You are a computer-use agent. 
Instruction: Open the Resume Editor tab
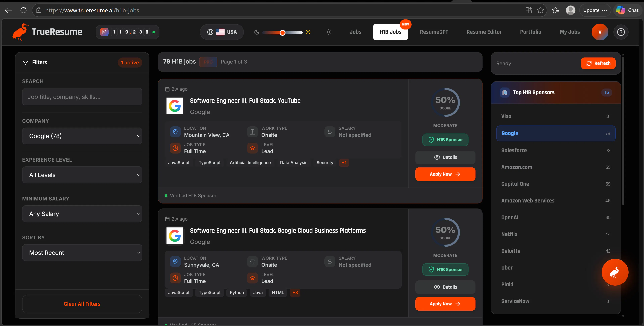(484, 32)
